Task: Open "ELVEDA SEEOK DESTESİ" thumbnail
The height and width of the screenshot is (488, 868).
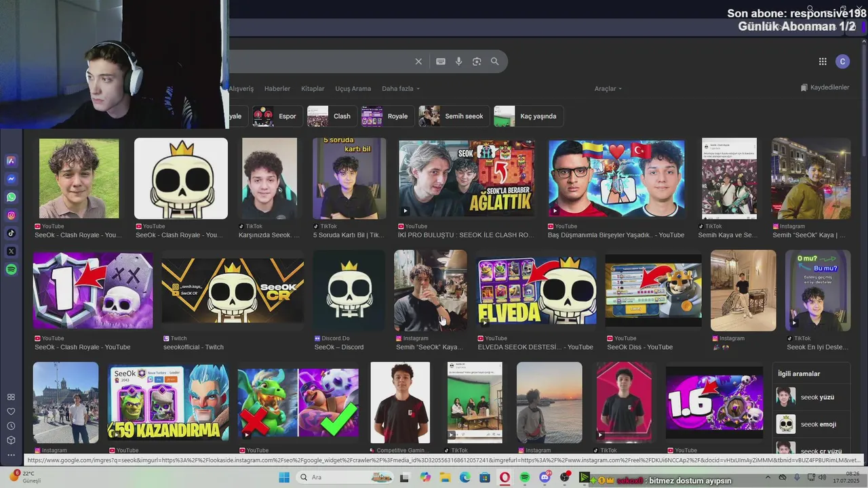Action: point(536,290)
